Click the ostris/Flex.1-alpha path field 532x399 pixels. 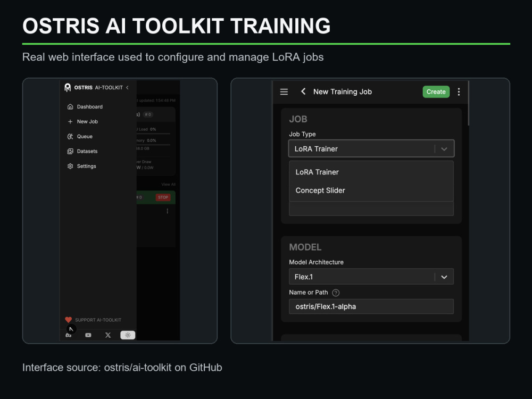coord(371,306)
